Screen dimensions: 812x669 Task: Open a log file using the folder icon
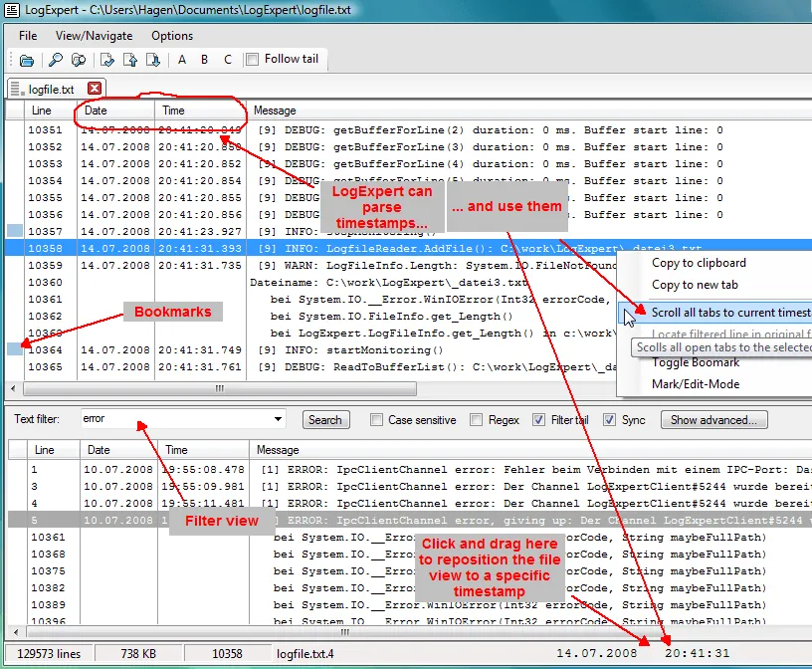point(27,59)
